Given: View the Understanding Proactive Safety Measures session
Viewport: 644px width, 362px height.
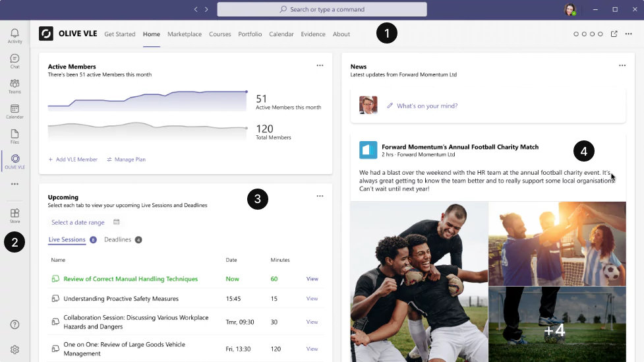Looking at the screenshot, I should 312,299.
